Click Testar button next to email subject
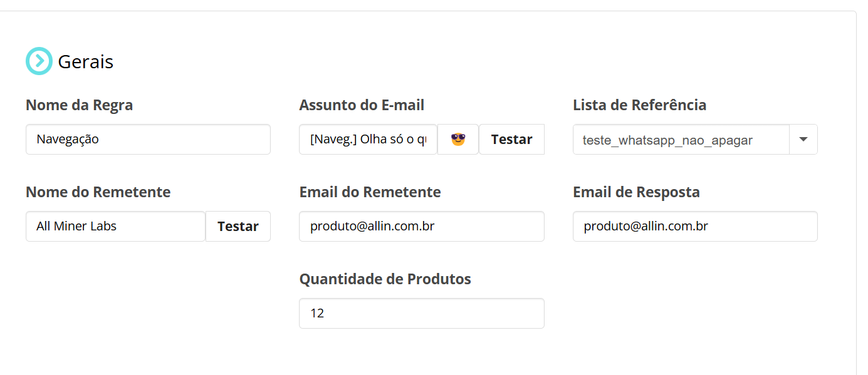The width and height of the screenshot is (868, 375). [511, 139]
